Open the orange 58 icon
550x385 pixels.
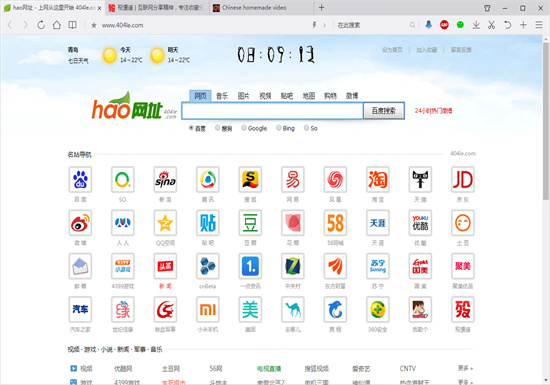coord(335,223)
